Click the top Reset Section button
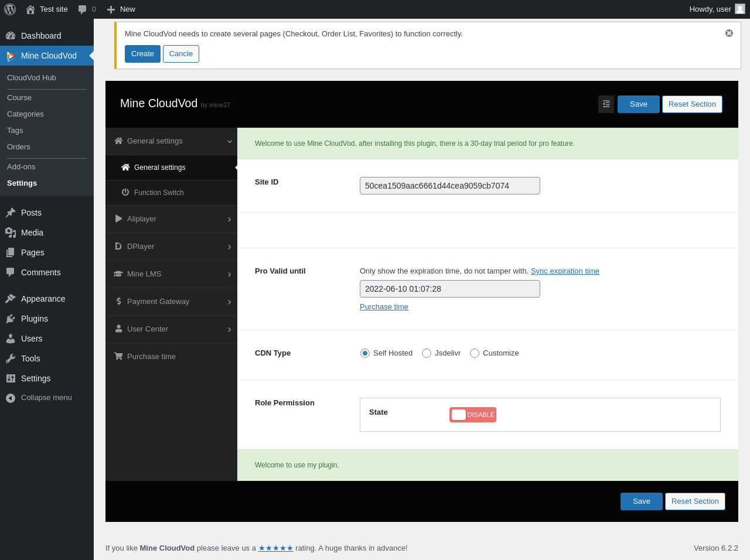 pos(692,104)
